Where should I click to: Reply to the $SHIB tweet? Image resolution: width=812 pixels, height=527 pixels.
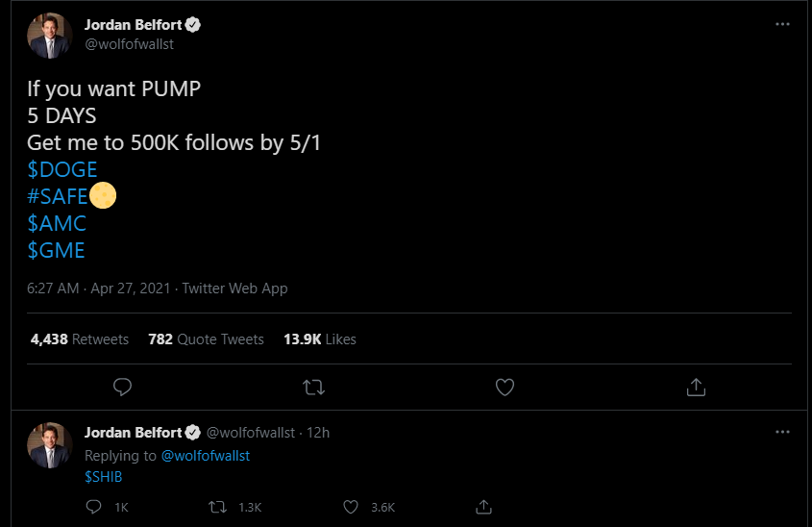click(94, 507)
